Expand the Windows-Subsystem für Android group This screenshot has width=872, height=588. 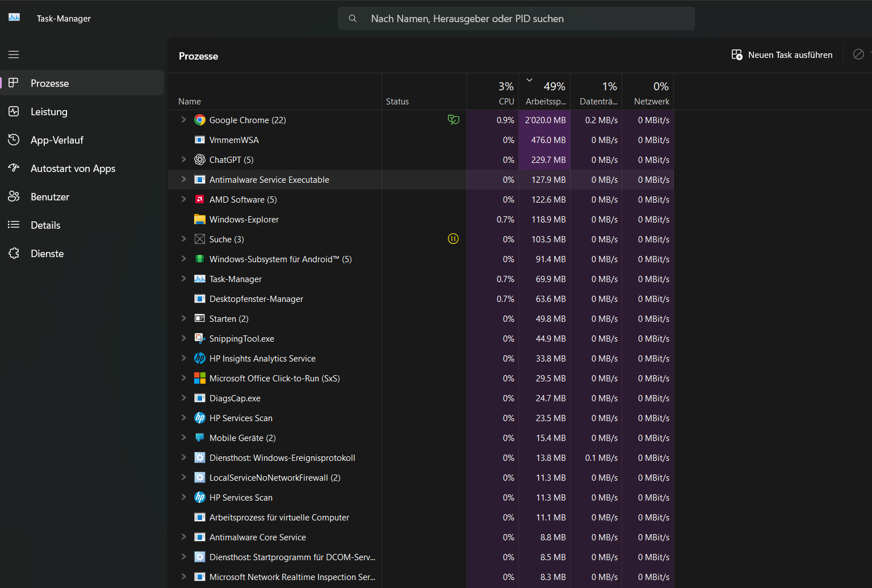point(183,259)
